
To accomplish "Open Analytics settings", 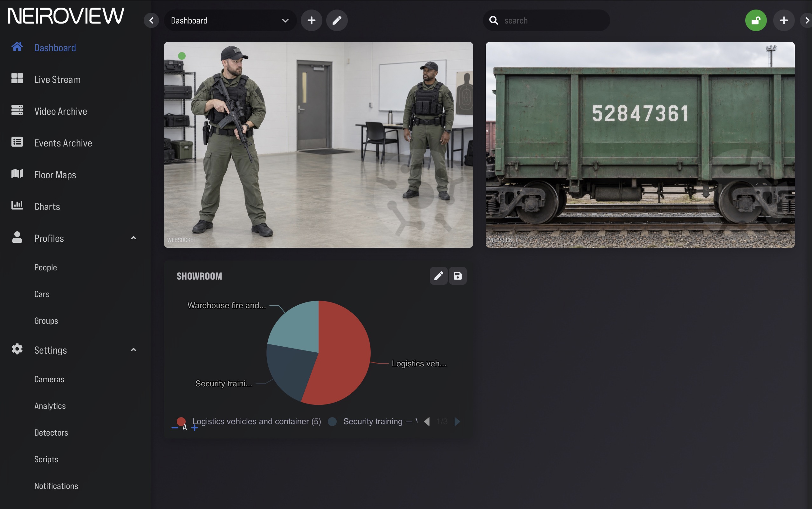I will click(50, 406).
